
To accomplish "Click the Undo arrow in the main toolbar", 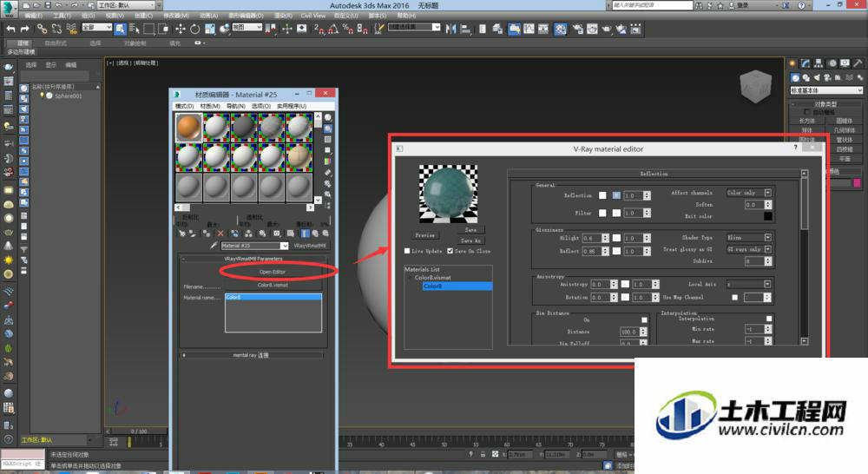I will coord(10,29).
